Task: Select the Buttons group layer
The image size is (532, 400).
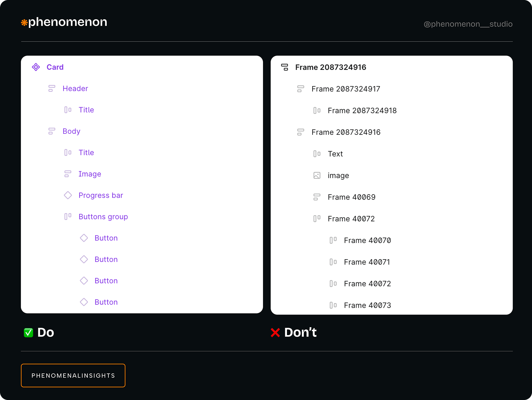Action: [103, 217]
